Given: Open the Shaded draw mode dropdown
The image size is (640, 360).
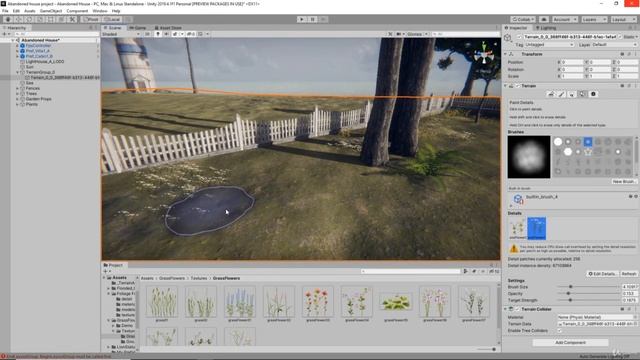Looking at the screenshot, I should 121,34.
